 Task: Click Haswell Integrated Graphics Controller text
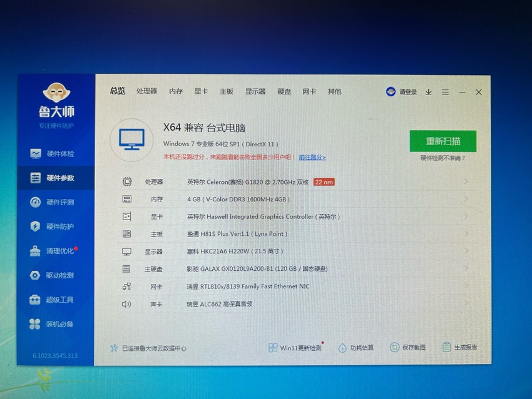click(x=263, y=216)
